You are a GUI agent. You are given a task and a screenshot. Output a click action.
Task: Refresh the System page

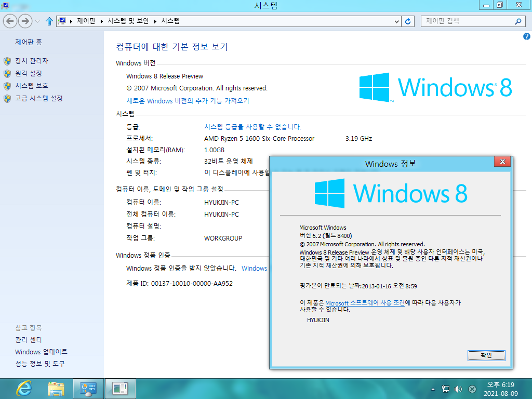click(x=408, y=21)
